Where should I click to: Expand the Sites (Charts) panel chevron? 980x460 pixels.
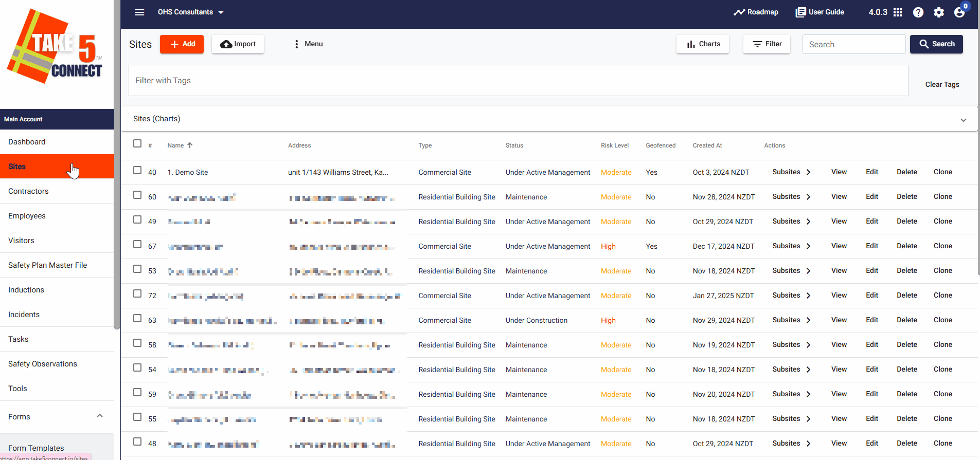point(963,120)
